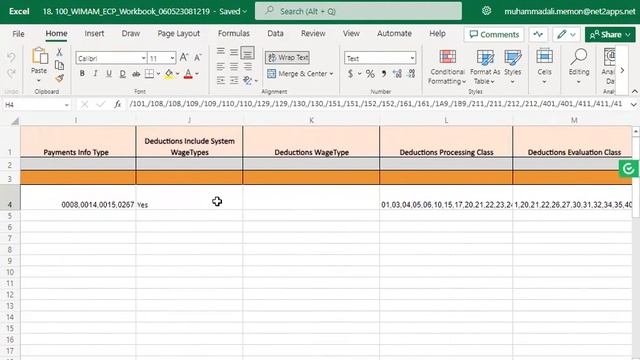
Task: Open the fill color dropdown arrow
Action: pos(178,74)
